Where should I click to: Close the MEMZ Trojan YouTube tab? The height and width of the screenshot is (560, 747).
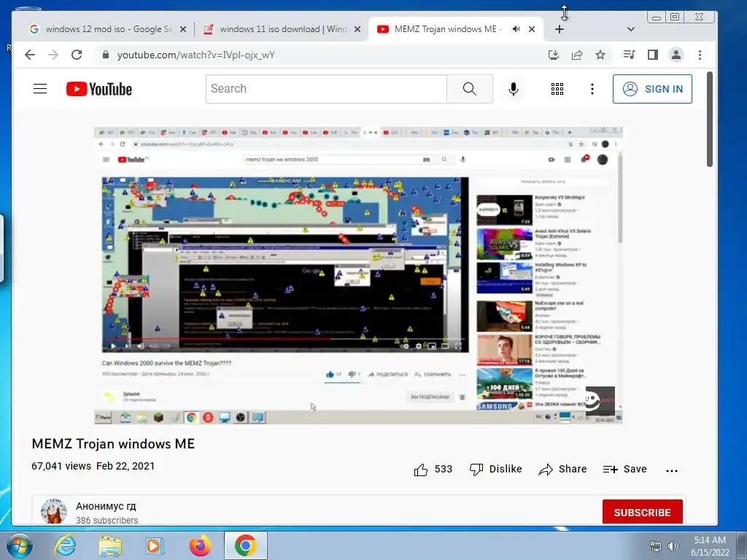(532, 29)
